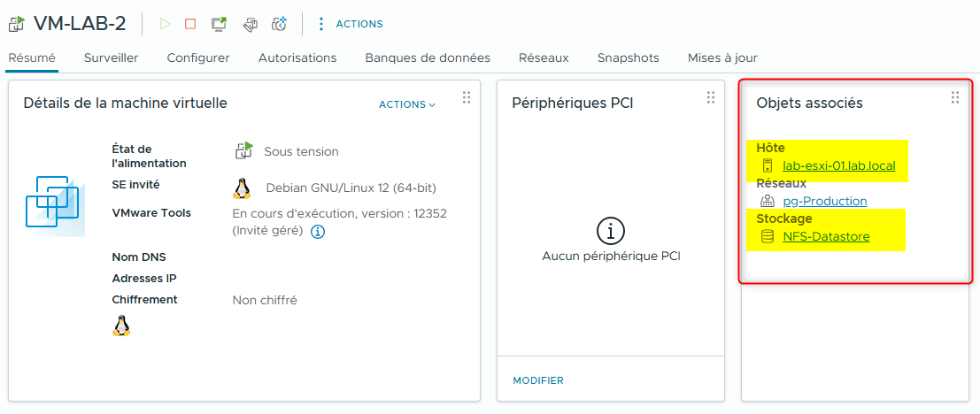This screenshot has width=980, height=414.
Task: Click the 'Nom DNS' label
Action: [x=139, y=257]
